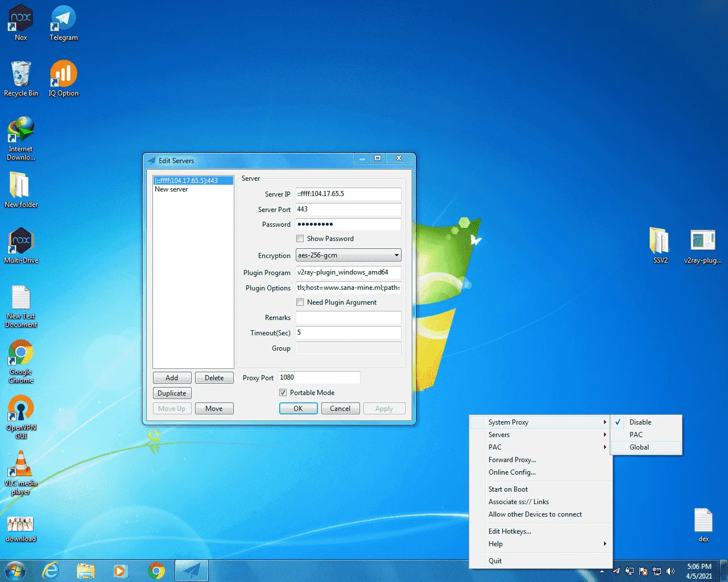
Task: Open the volume control in system tray
Action: click(x=671, y=571)
